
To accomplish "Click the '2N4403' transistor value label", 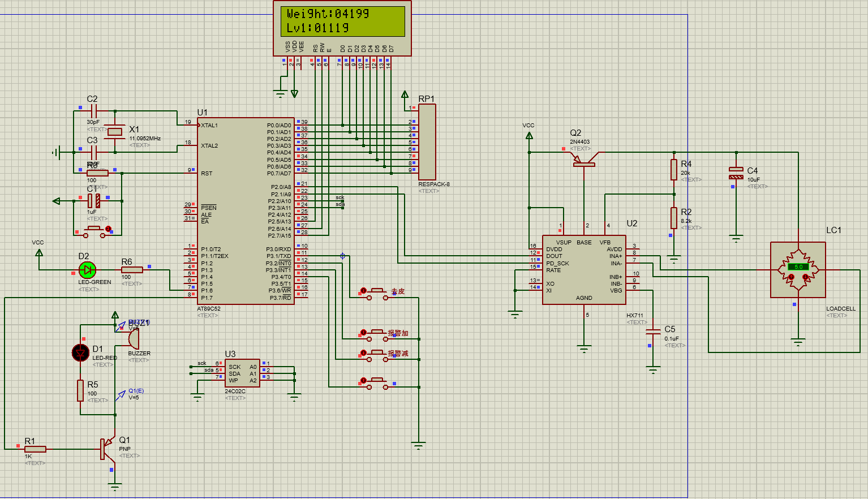I will [x=580, y=142].
